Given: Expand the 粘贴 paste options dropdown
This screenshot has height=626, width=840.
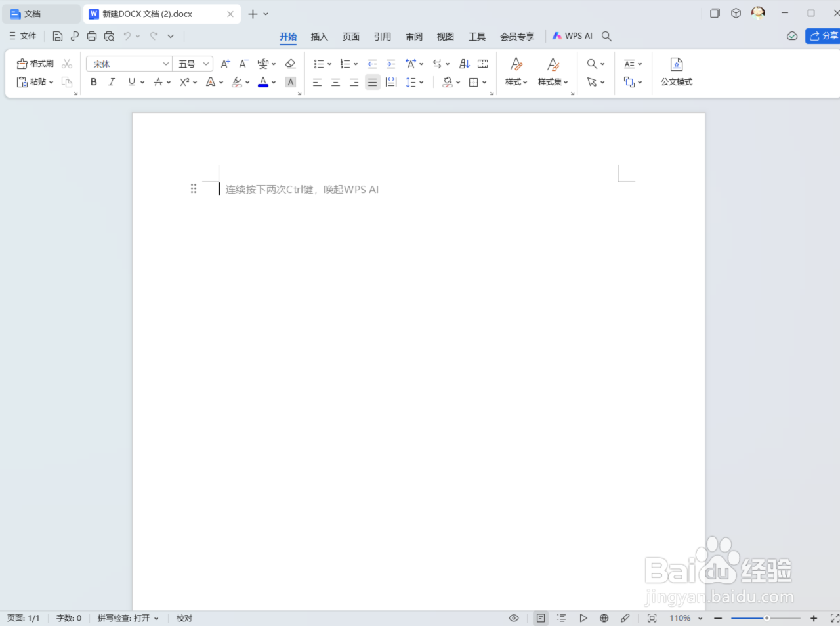Looking at the screenshot, I should pyautogui.click(x=51, y=83).
